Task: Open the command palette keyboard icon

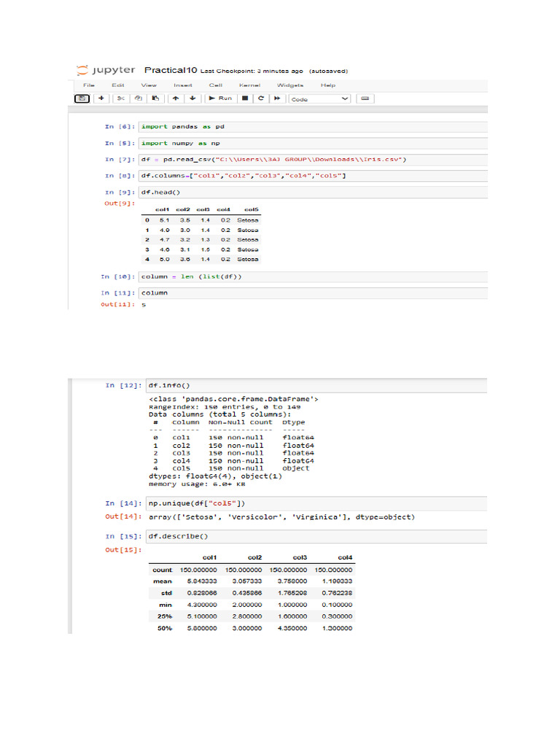Action: click(x=365, y=98)
